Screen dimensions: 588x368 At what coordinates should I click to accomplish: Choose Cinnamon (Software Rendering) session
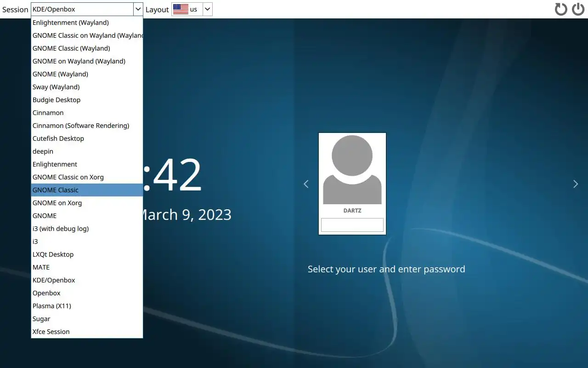[x=87, y=126]
